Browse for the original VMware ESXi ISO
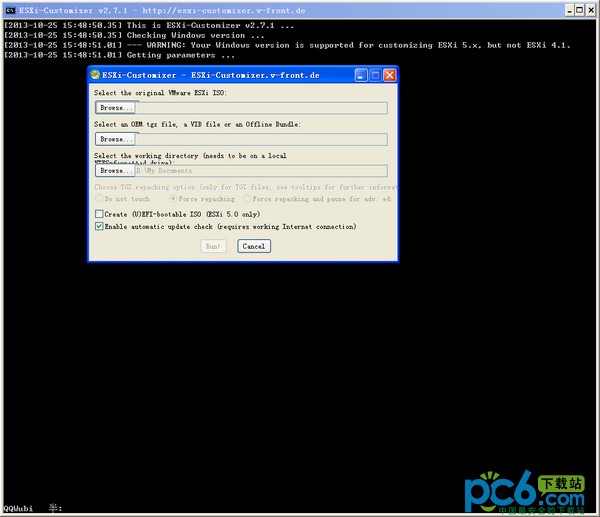This screenshot has height=517, width=600. click(115, 108)
